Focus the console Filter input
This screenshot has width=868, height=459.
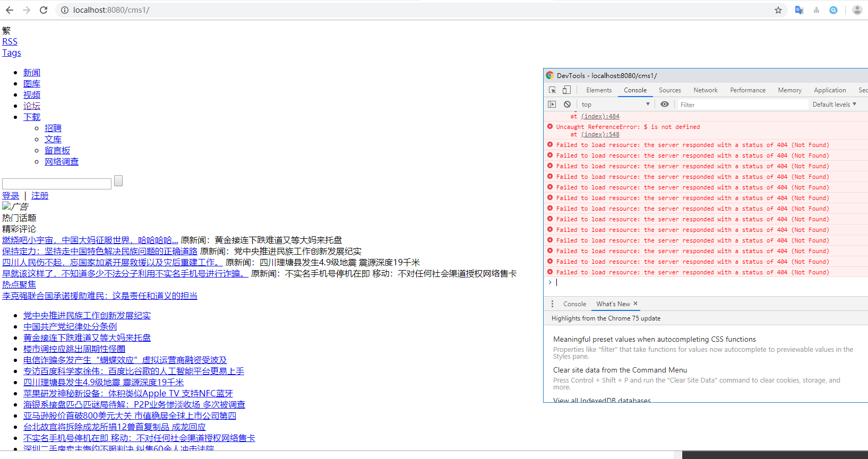tap(743, 105)
